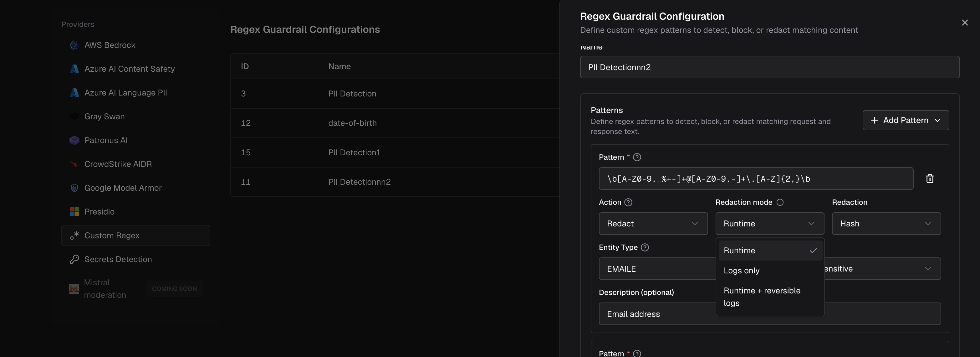980x357 pixels.
Task: Click the AWS Bedrock provider icon
Action: pyautogui.click(x=74, y=45)
